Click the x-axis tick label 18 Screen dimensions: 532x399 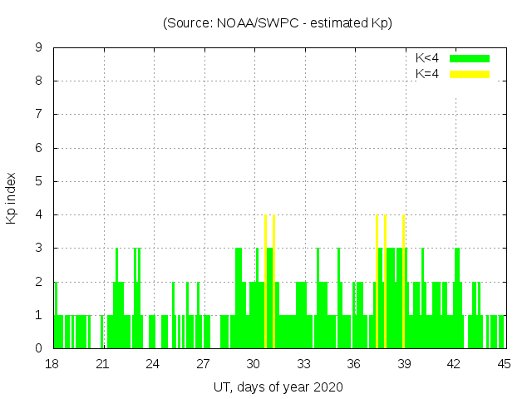click(53, 364)
